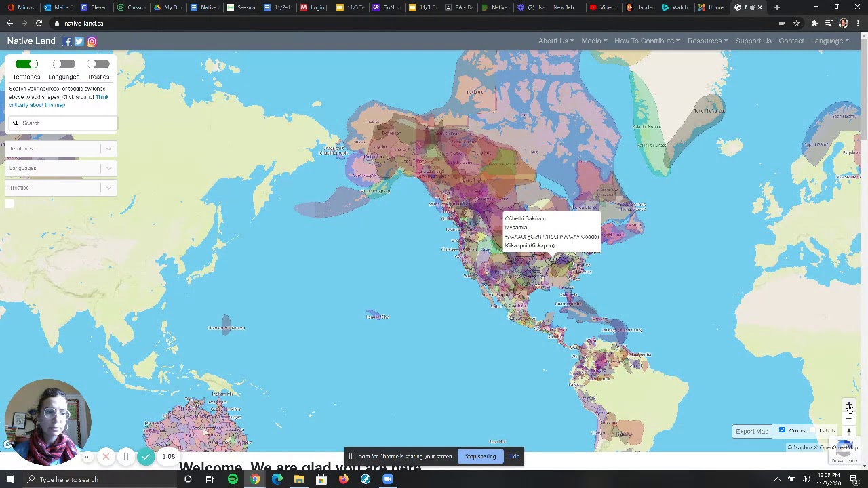This screenshot has height=488, width=868.
Task: Switch to the Watch browser tab
Action: 675,7
